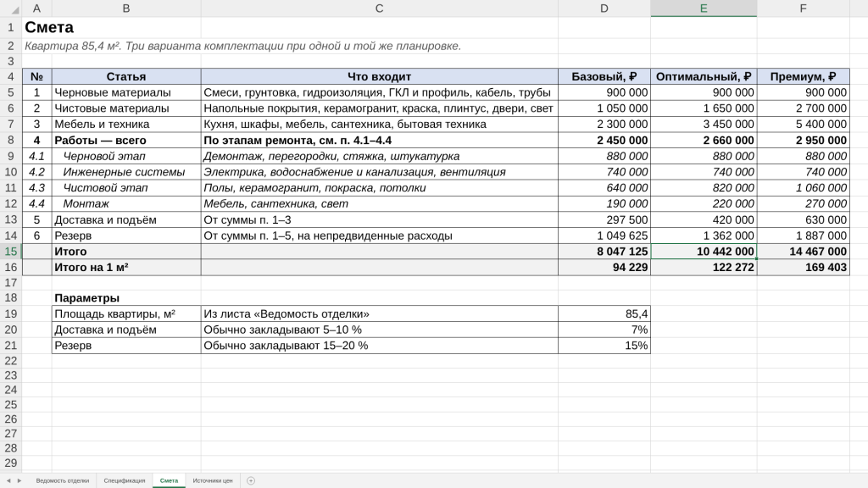
Task: Click the next sheet navigation arrow
Action: coord(19,481)
